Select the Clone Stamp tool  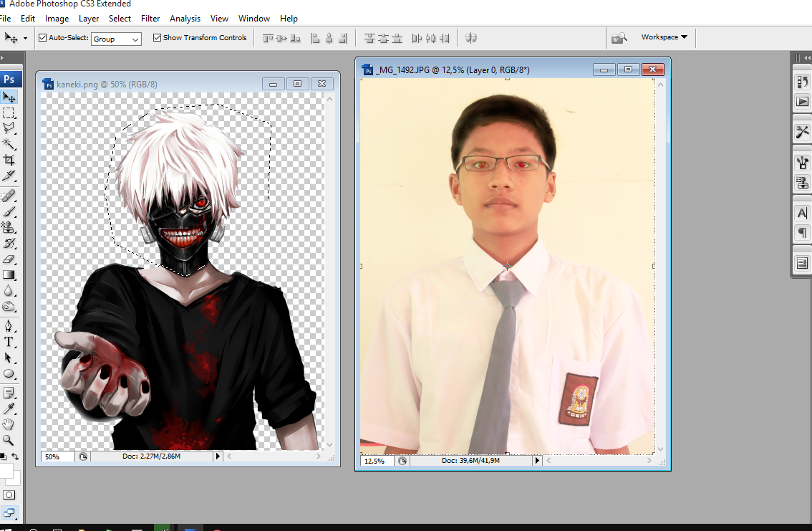[x=9, y=227]
